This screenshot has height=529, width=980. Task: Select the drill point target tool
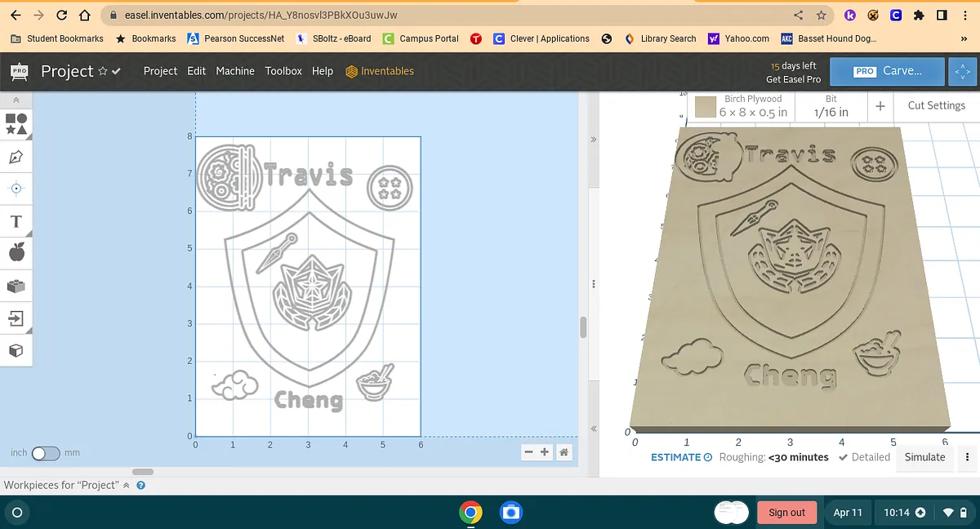tap(16, 189)
